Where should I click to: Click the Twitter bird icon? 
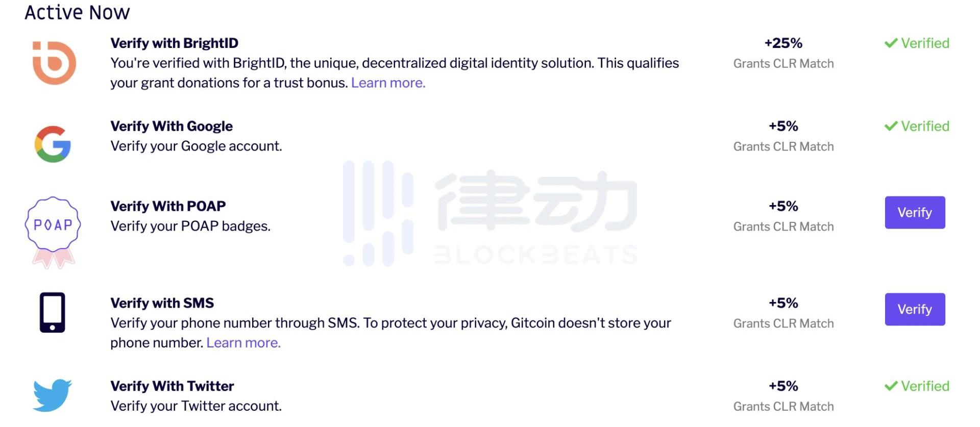click(52, 395)
